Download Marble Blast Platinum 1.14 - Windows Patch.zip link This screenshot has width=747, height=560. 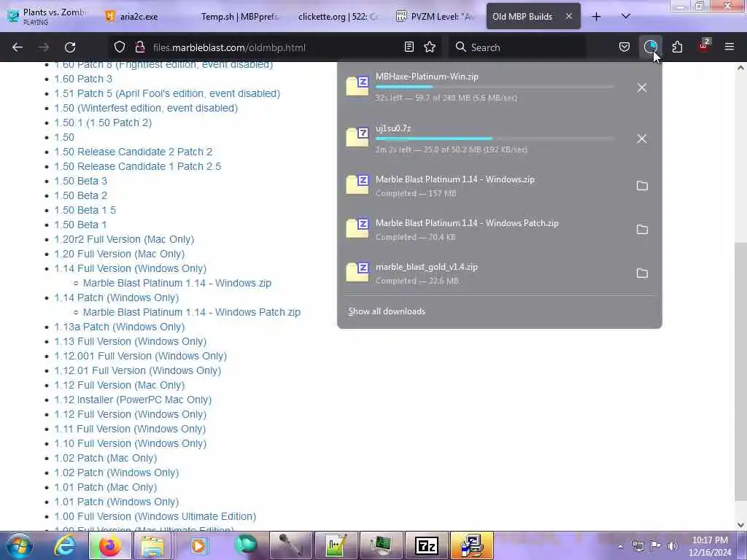pyautogui.click(x=192, y=312)
